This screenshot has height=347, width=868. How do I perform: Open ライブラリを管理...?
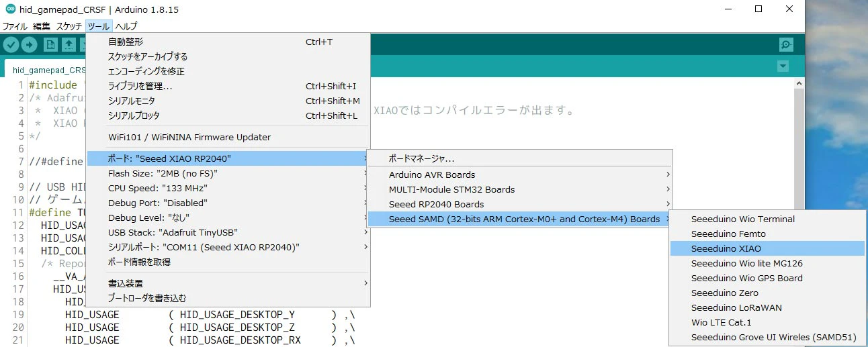click(228, 86)
